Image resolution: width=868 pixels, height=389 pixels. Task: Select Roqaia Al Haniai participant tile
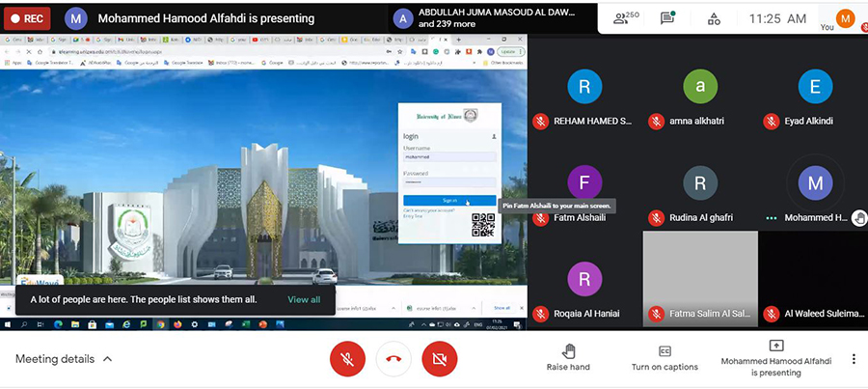point(584,279)
